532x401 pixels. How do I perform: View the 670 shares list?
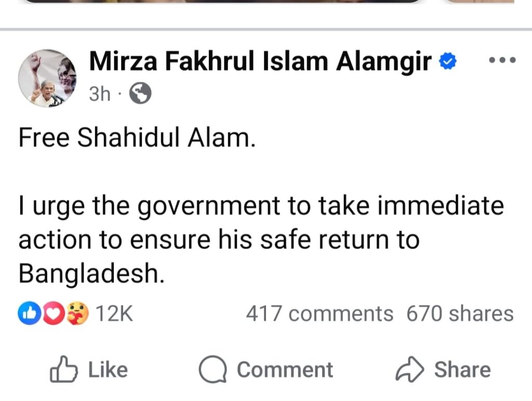coord(460,314)
